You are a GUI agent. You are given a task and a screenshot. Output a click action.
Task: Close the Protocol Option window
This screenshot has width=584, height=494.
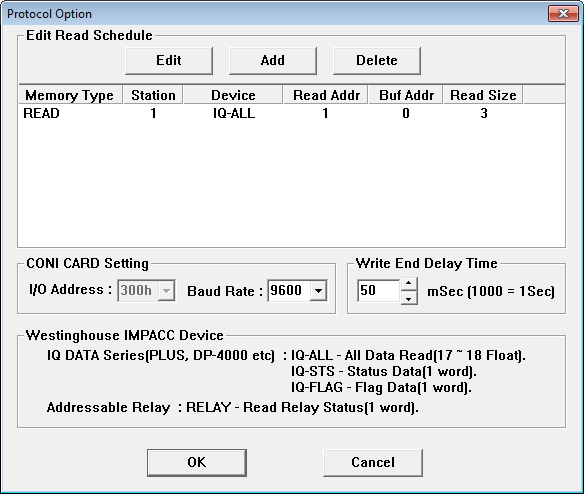[x=563, y=14]
